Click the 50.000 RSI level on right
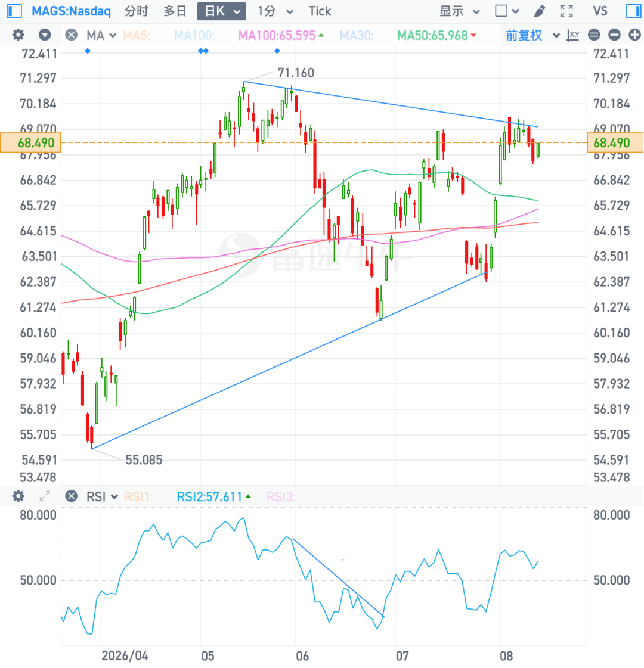The height and width of the screenshot is (668, 644). pyautogui.click(x=612, y=580)
